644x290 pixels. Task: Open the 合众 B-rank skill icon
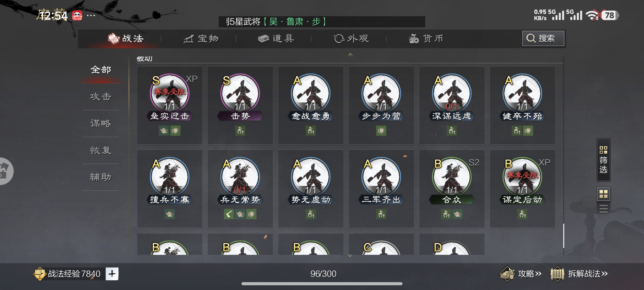coord(451,177)
